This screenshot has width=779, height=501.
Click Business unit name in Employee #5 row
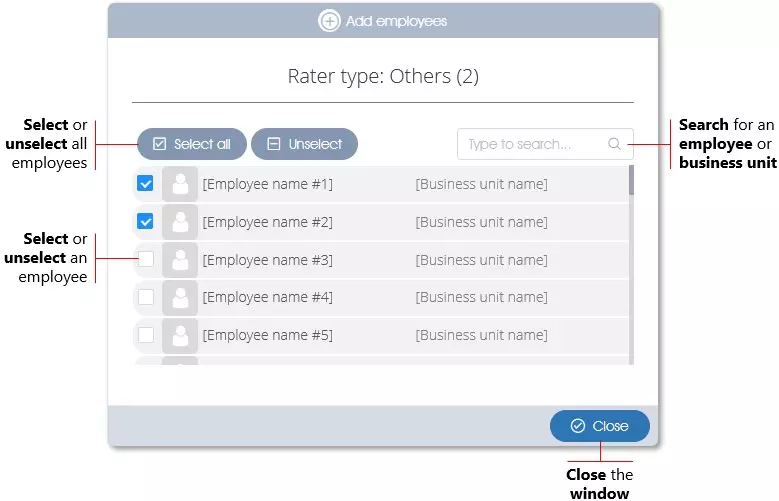point(481,335)
